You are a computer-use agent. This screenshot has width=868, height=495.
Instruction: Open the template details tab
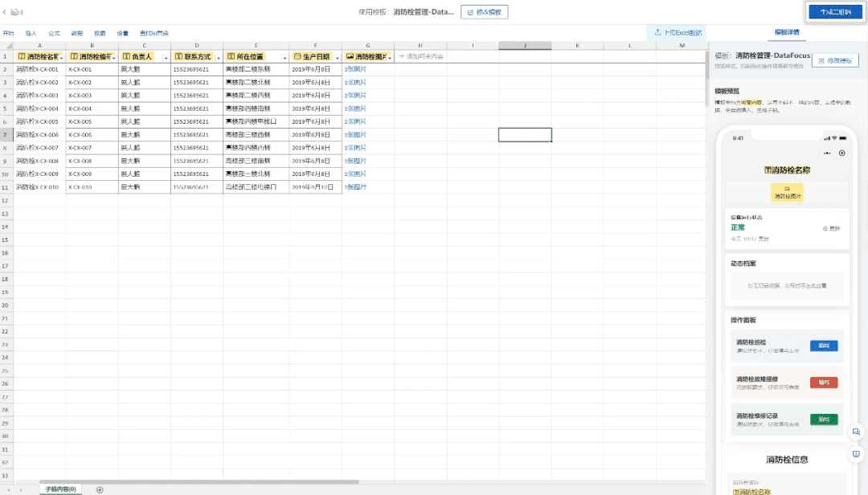[786, 32]
